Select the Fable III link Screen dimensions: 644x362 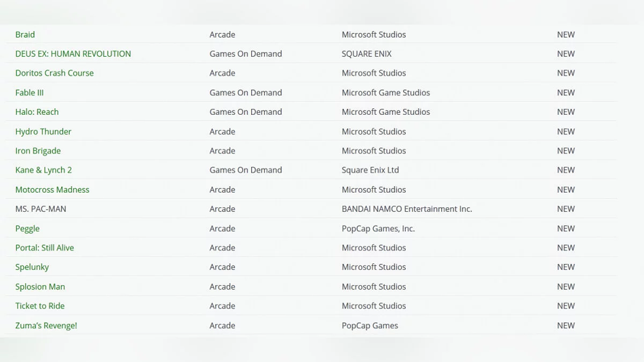point(30,93)
